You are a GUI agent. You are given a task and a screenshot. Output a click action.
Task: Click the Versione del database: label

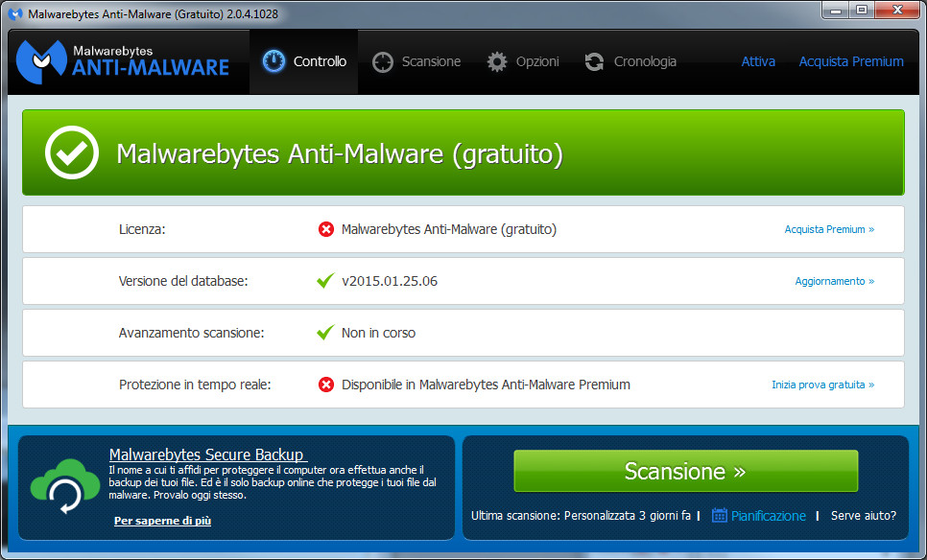coord(183,281)
